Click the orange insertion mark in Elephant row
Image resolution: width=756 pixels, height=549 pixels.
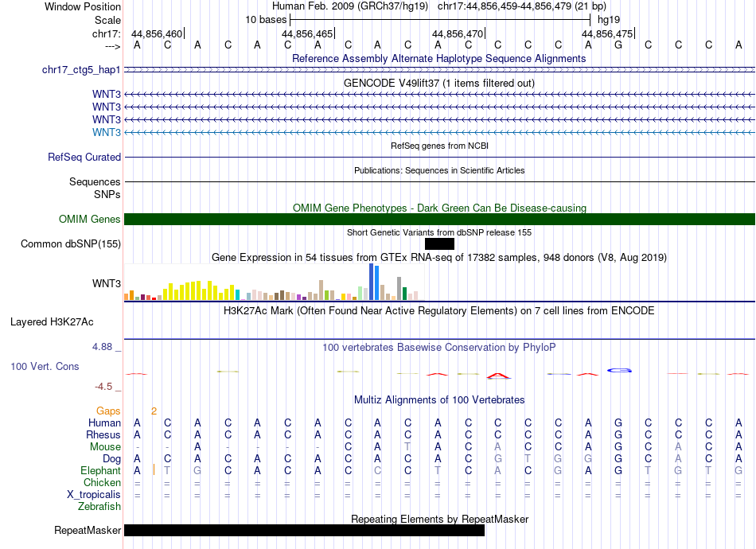click(154, 469)
